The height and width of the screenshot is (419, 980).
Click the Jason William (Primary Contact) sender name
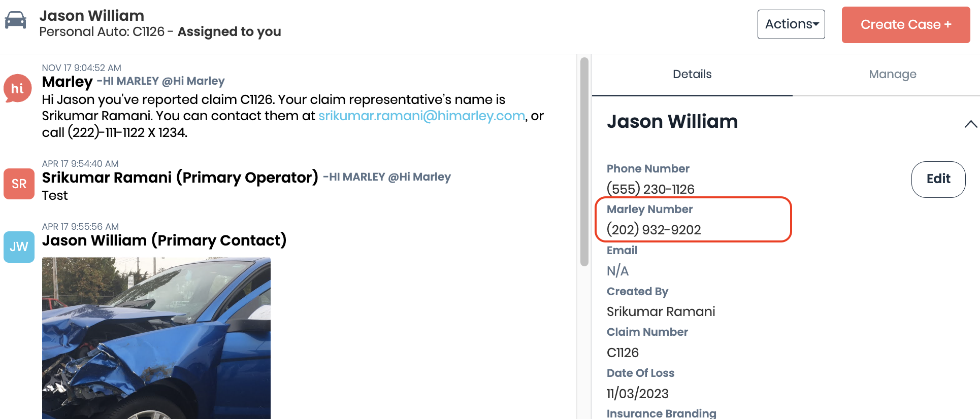point(164,240)
